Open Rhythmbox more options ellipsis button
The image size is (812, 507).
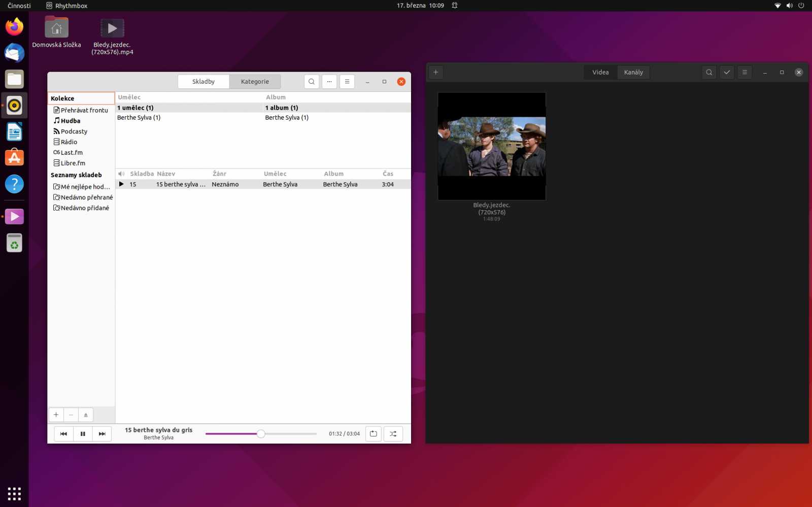(329, 82)
